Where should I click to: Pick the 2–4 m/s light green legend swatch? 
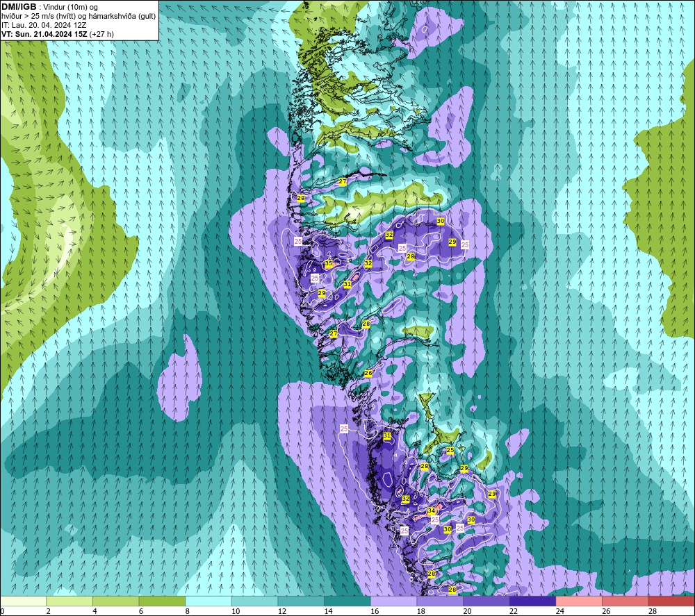(69, 601)
